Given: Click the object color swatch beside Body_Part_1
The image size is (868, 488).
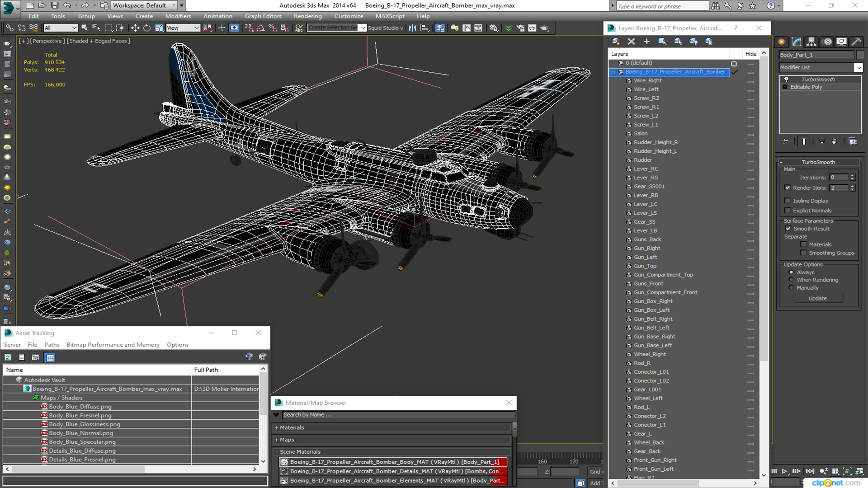Looking at the screenshot, I should [x=860, y=55].
